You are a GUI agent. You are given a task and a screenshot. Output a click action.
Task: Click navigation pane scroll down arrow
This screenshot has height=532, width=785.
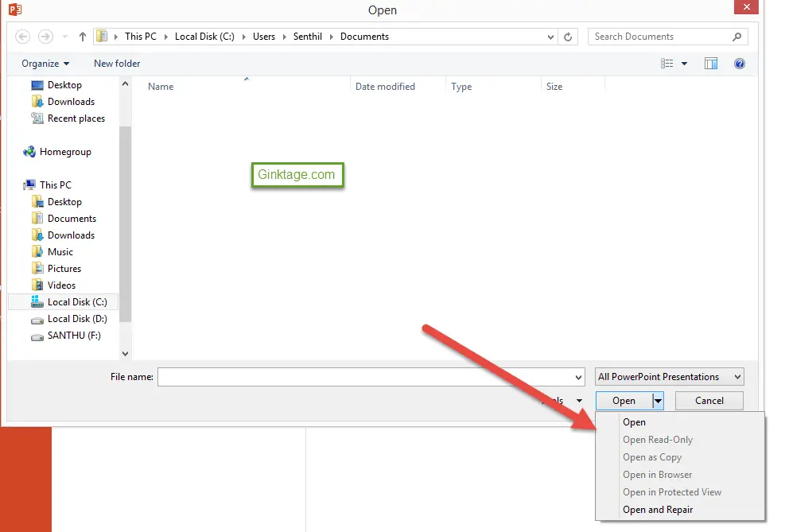(x=125, y=353)
